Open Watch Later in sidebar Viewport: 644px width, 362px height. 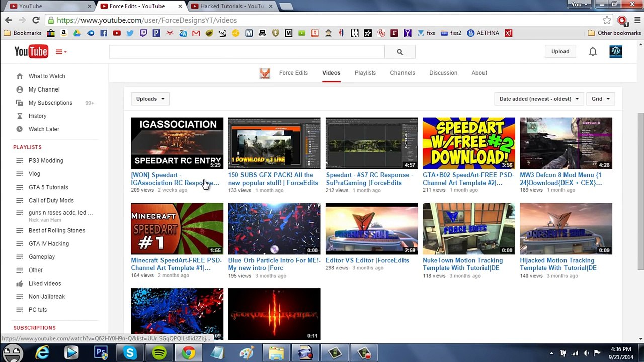pos(44,129)
